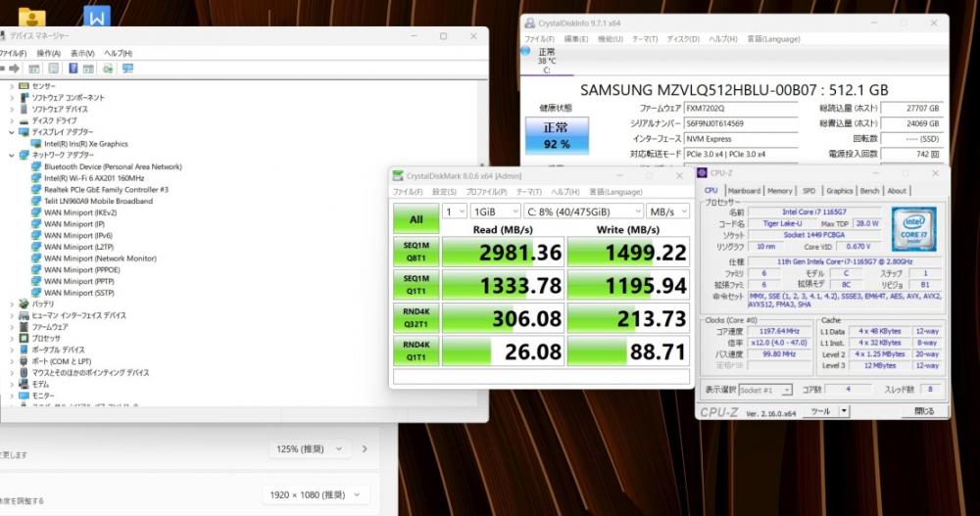980x516 pixels.
Task: Click the 2981.36 sequential read result
Action: click(x=503, y=252)
